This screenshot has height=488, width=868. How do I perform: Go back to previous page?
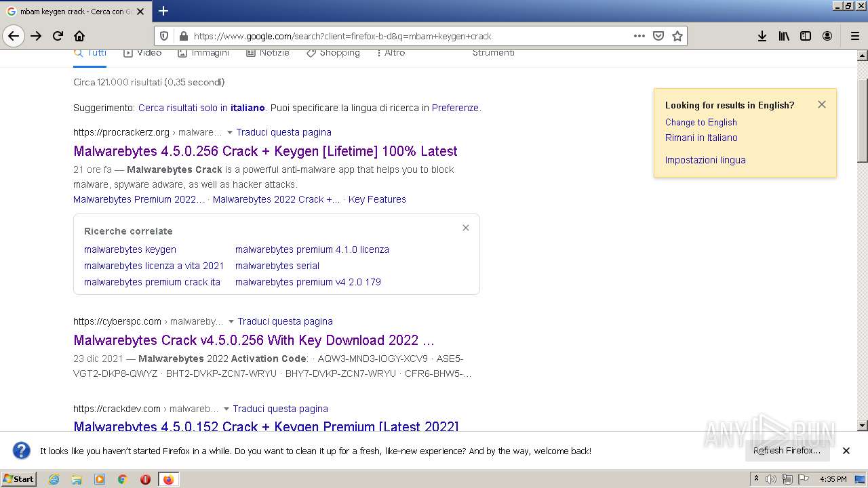[14, 36]
